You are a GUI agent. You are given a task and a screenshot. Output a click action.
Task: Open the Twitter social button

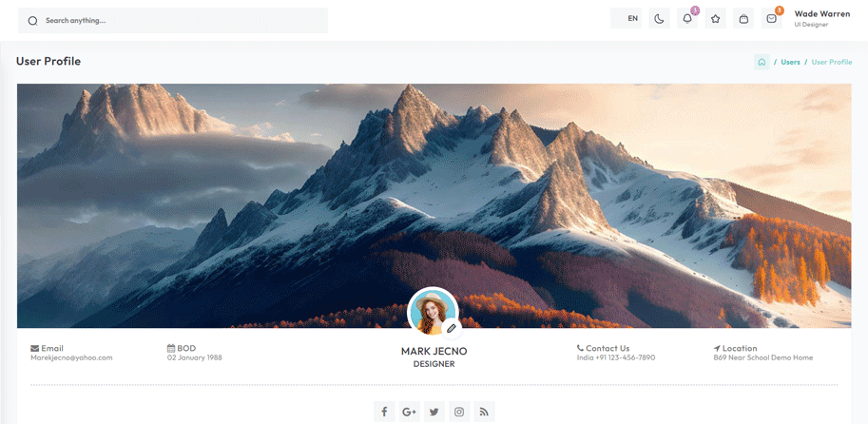pos(434,412)
